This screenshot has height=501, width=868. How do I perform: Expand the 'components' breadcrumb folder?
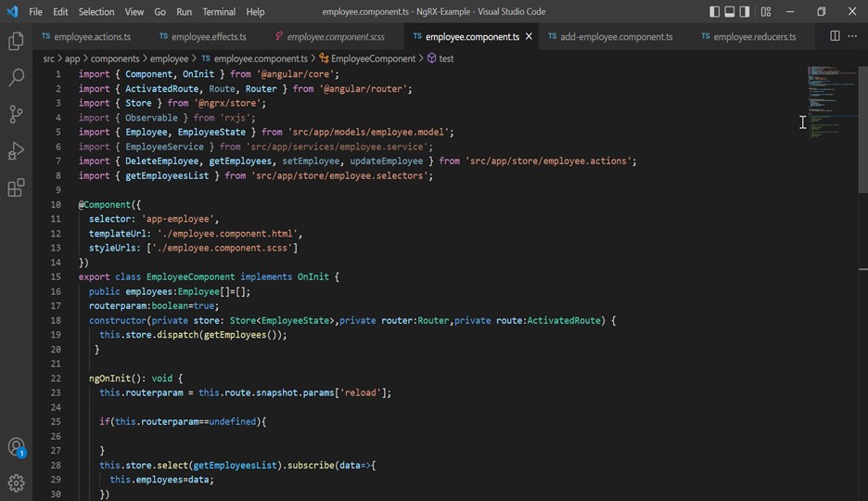click(114, 58)
